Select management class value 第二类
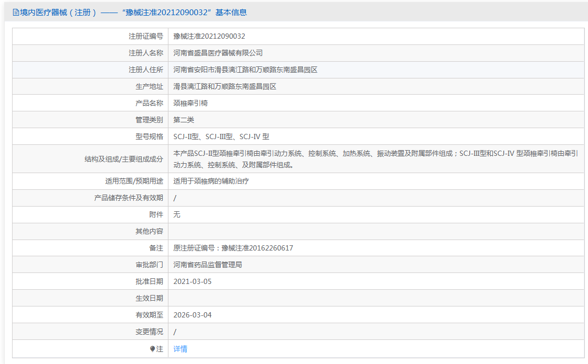The width and height of the screenshot is (588, 364). tap(184, 120)
